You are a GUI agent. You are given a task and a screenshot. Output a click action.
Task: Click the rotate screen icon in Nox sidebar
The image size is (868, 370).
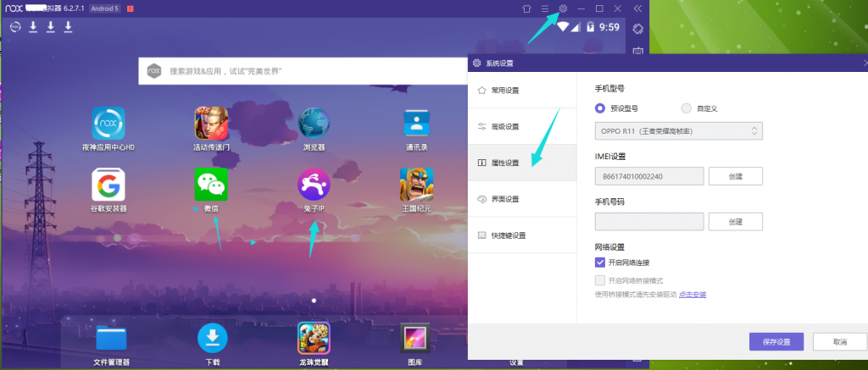637,28
